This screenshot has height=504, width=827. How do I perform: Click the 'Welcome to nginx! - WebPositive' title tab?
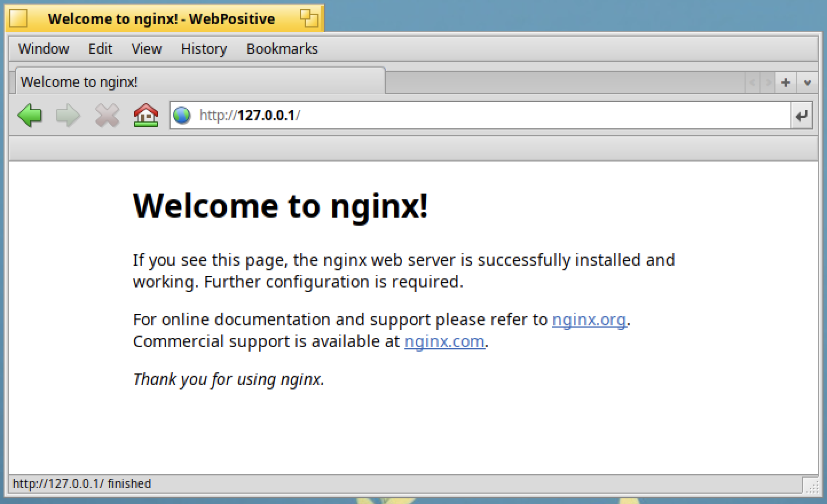164,18
